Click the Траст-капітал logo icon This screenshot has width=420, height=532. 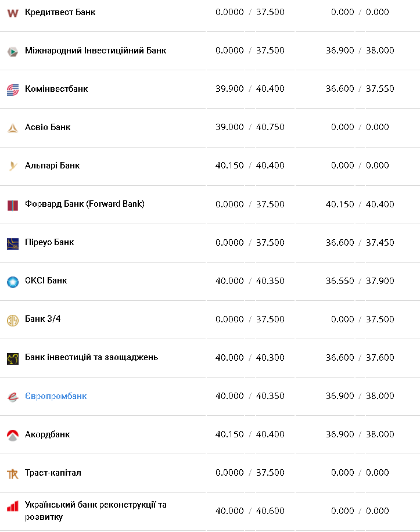pos(13,474)
